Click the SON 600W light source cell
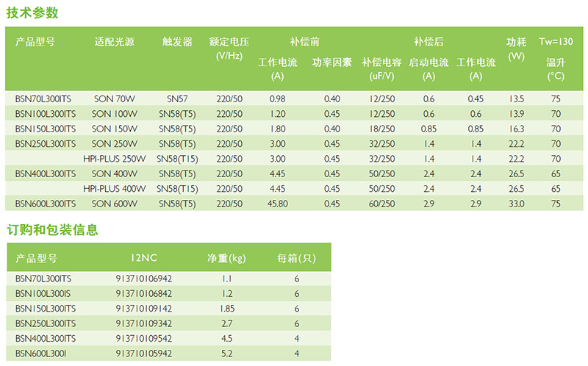The image size is (588, 366). (115, 204)
